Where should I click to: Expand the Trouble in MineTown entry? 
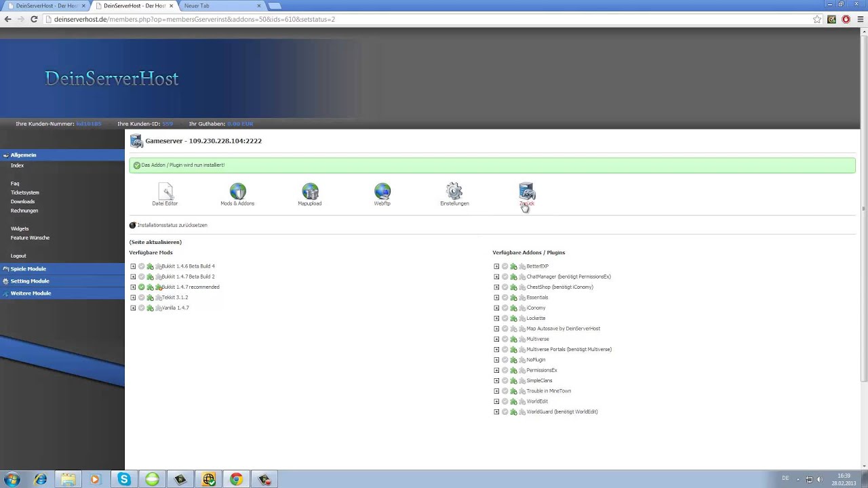click(x=496, y=391)
